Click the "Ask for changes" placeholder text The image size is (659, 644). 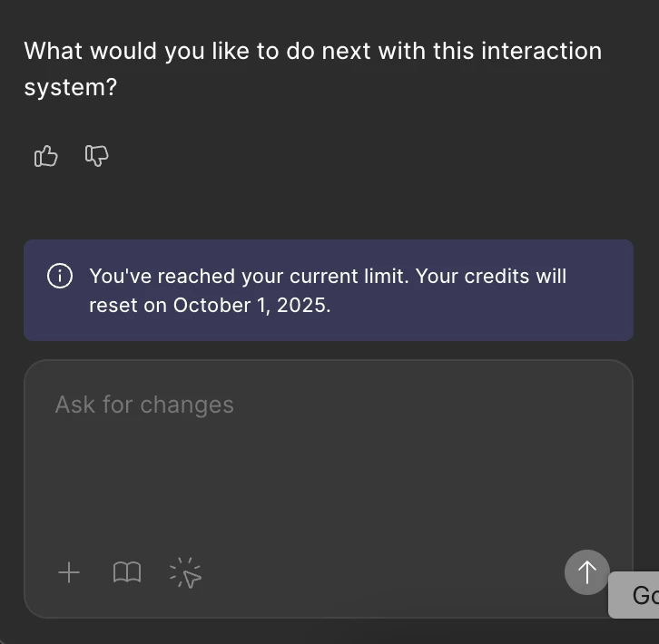(144, 405)
